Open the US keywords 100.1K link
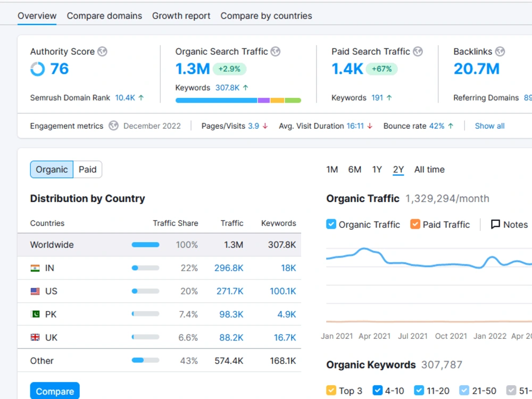This screenshot has height=399, width=532. pyautogui.click(x=283, y=291)
